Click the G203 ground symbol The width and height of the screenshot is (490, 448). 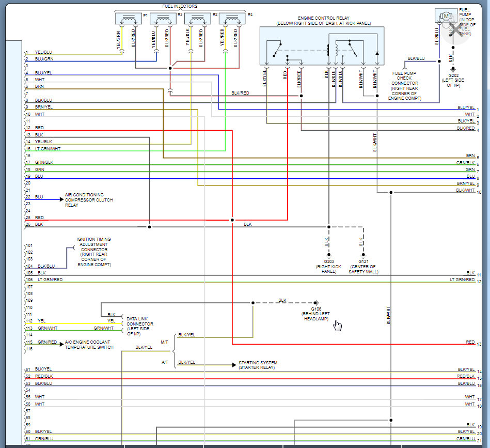(329, 255)
